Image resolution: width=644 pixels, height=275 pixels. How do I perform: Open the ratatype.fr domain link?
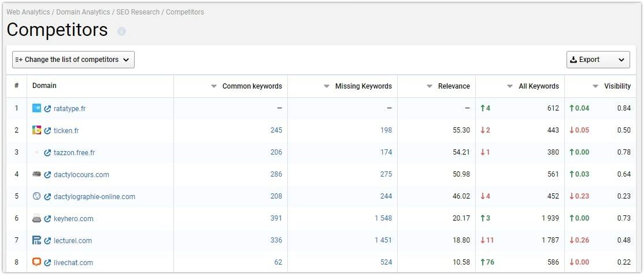[69, 109]
